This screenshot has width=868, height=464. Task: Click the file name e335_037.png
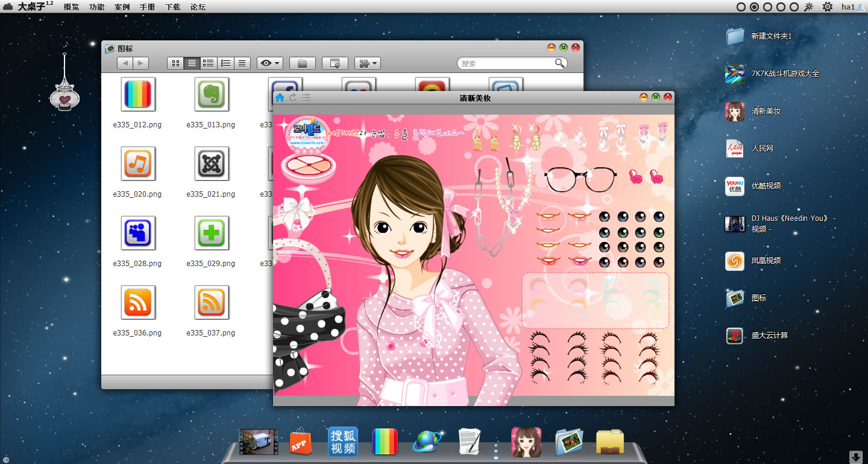[x=210, y=333]
